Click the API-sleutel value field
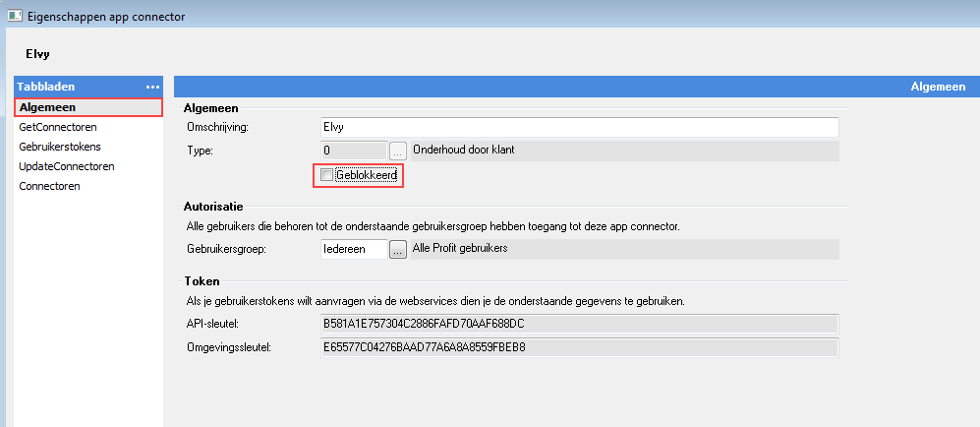The width and height of the screenshot is (980, 427). pyautogui.click(x=579, y=325)
